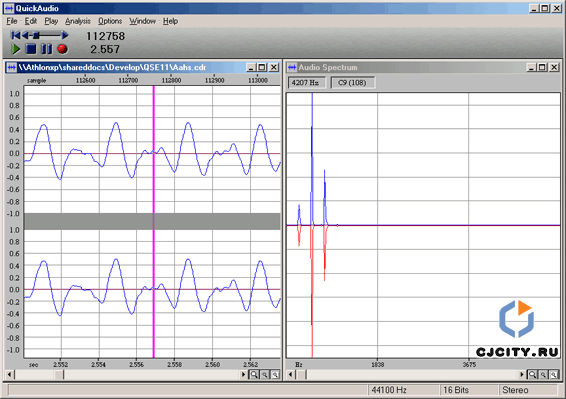Step backward with the left arrow beside the position slider

pos(25,35)
